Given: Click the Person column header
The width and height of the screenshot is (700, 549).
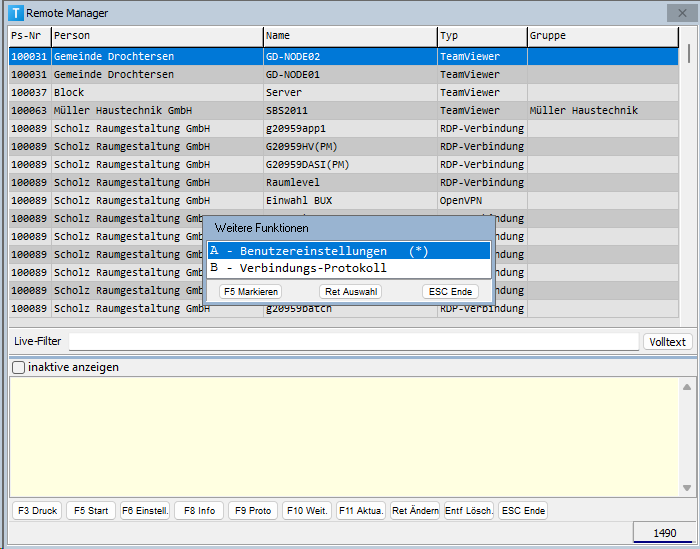Looking at the screenshot, I should pyautogui.click(x=157, y=36).
